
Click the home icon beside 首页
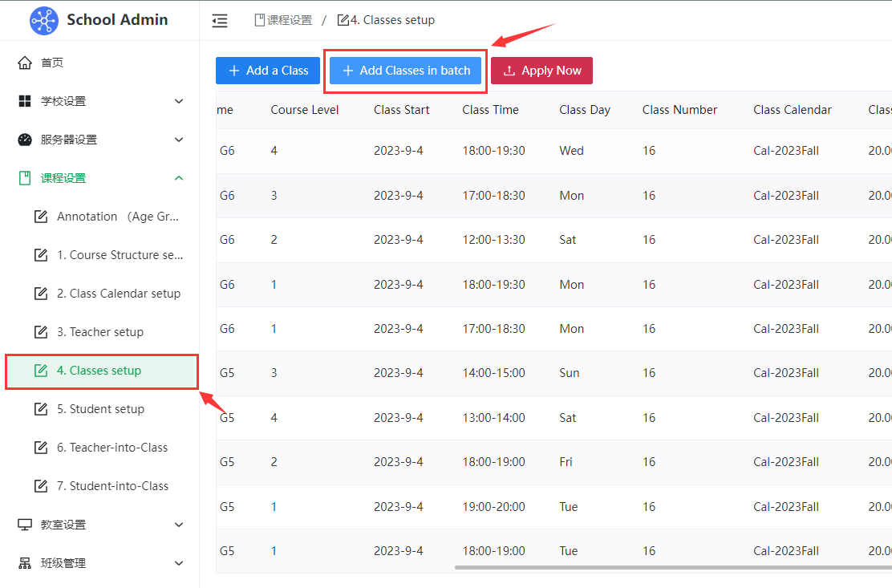25,63
